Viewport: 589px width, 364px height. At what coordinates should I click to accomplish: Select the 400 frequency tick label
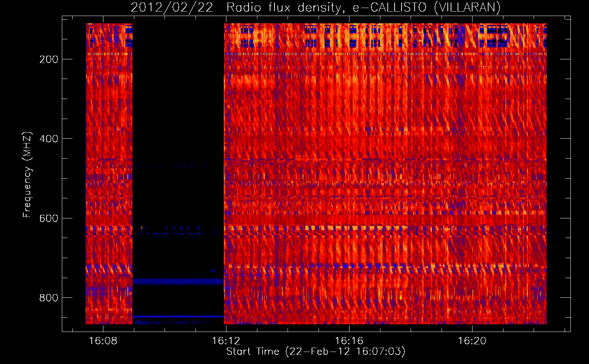(49, 139)
